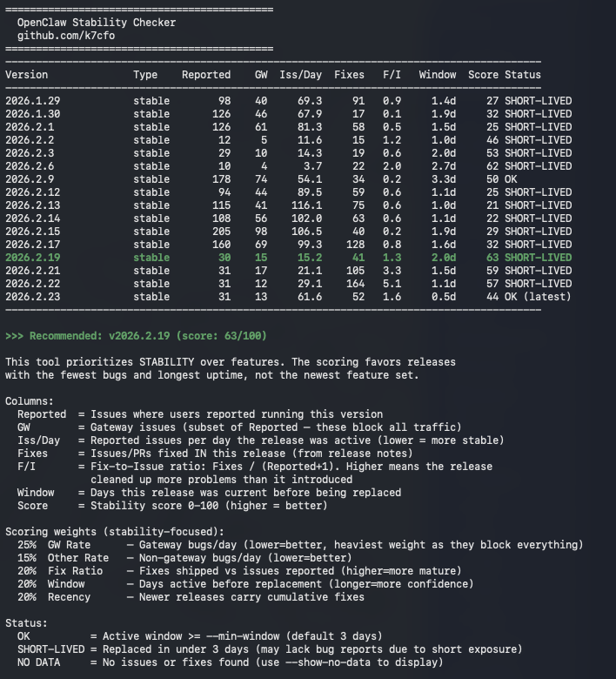Click Iss/Day value 116.1 in row 2026.2.13
Viewport: 616px width, 679px height.
306,205
